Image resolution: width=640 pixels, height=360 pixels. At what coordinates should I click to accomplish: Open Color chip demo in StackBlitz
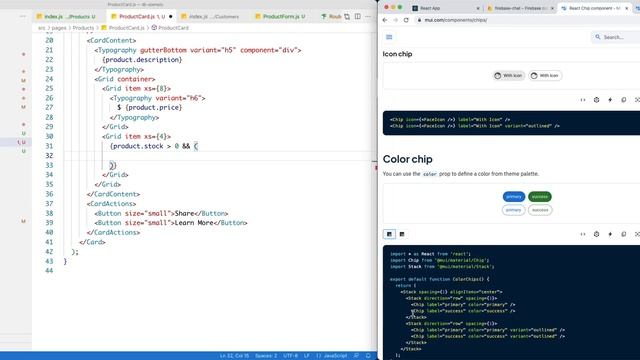610,234
